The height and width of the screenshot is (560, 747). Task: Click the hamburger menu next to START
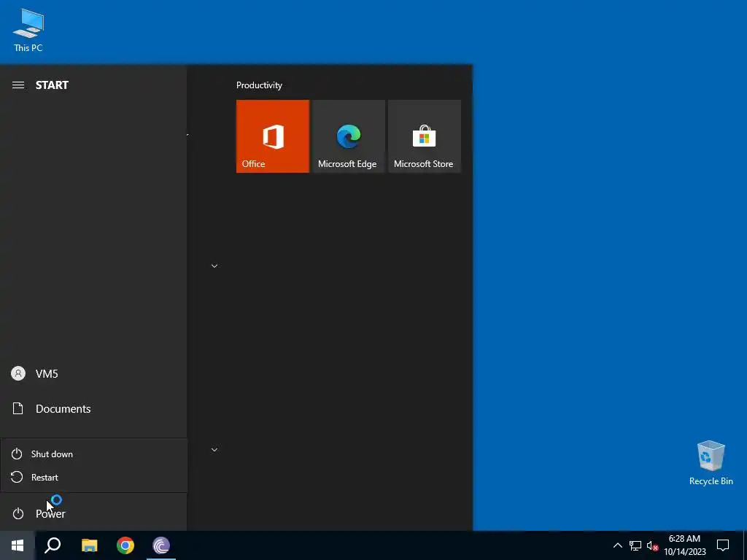coord(18,85)
